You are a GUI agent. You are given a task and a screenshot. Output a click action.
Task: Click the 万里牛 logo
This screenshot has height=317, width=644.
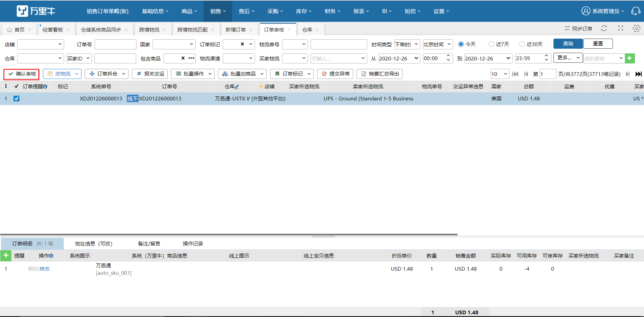(36, 11)
